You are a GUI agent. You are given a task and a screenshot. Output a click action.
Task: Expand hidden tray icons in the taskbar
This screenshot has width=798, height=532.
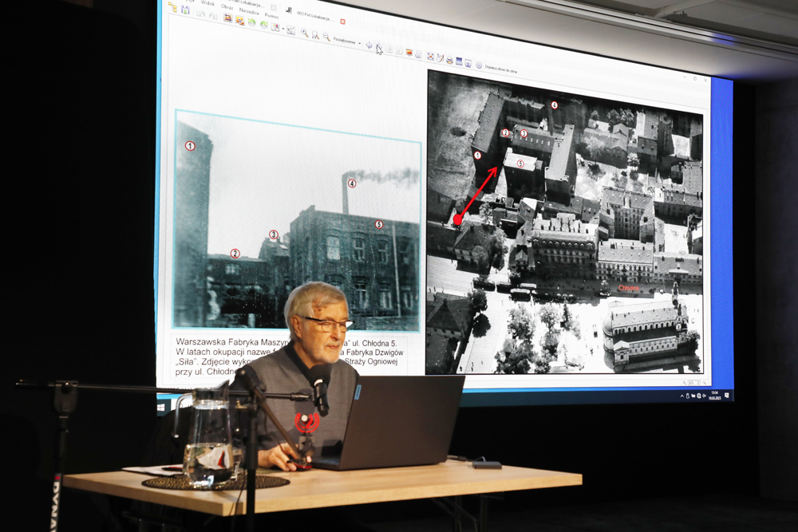[x=682, y=396]
